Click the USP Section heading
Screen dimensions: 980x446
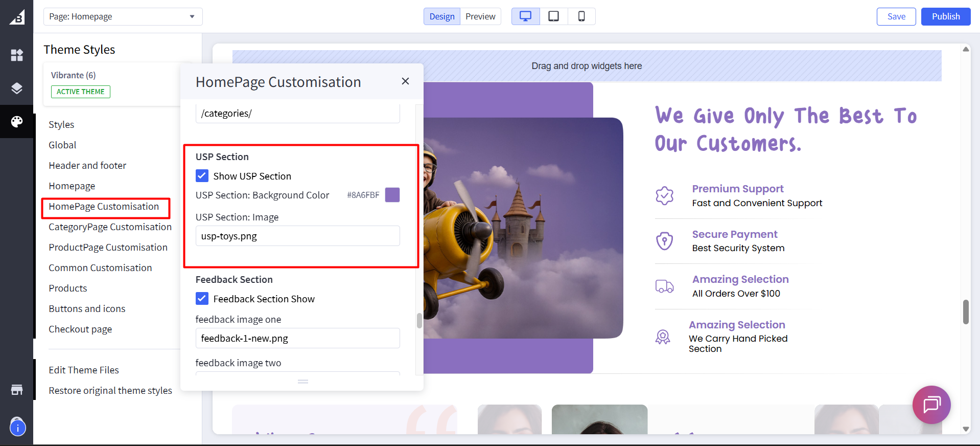tap(222, 157)
